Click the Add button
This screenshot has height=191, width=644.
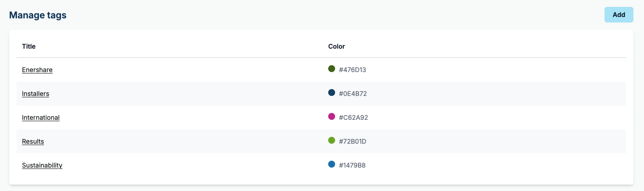[x=619, y=15]
